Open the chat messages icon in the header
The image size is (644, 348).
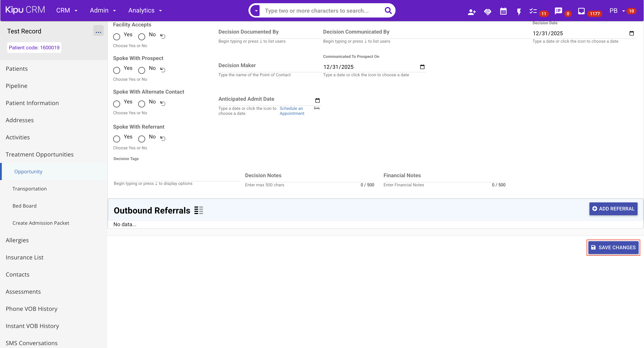click(x=558, y=11)
